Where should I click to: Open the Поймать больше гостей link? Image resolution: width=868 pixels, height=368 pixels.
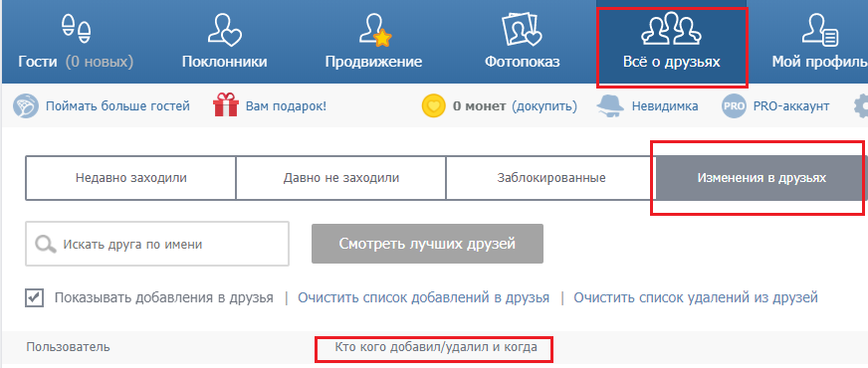click(117, 105)
